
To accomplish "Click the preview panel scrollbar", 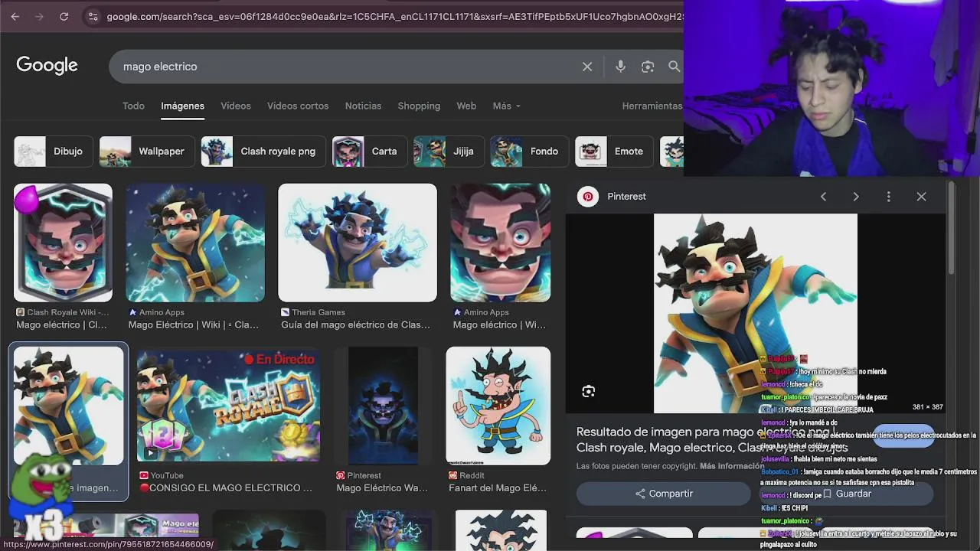I will click(x=952, y=229).
